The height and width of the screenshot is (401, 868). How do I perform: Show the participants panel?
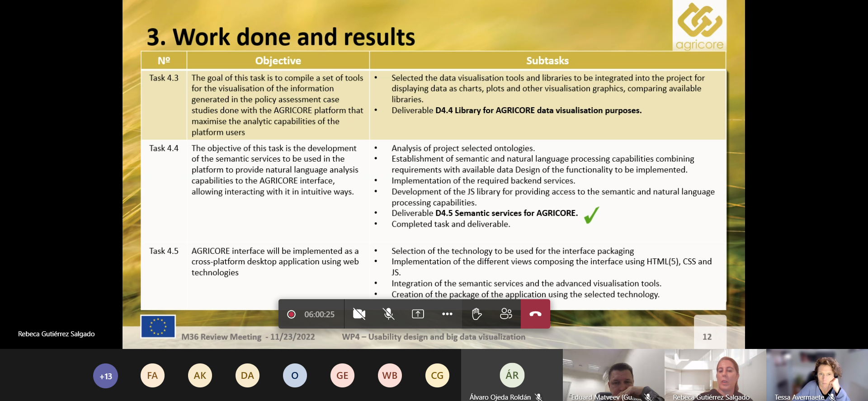[506, 314]
